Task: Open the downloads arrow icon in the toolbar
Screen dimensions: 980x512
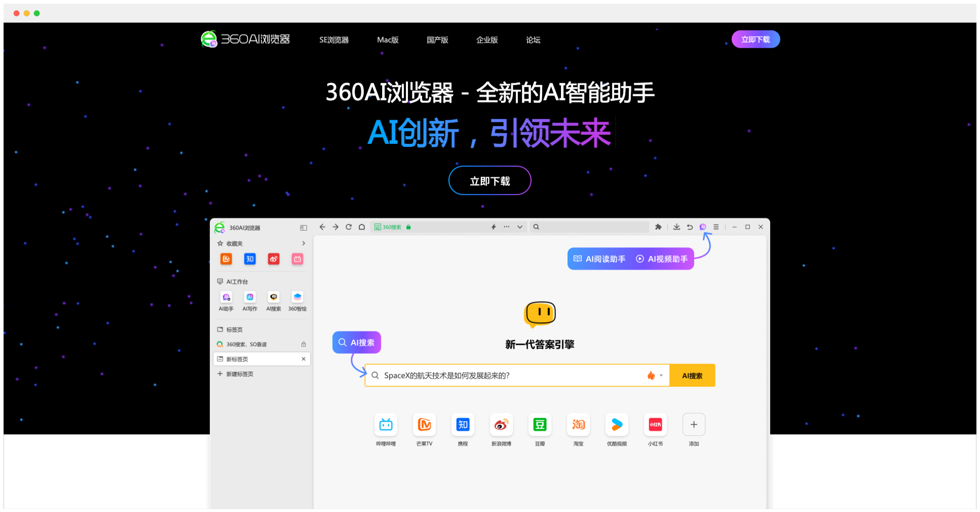Action: coord(676,227)
